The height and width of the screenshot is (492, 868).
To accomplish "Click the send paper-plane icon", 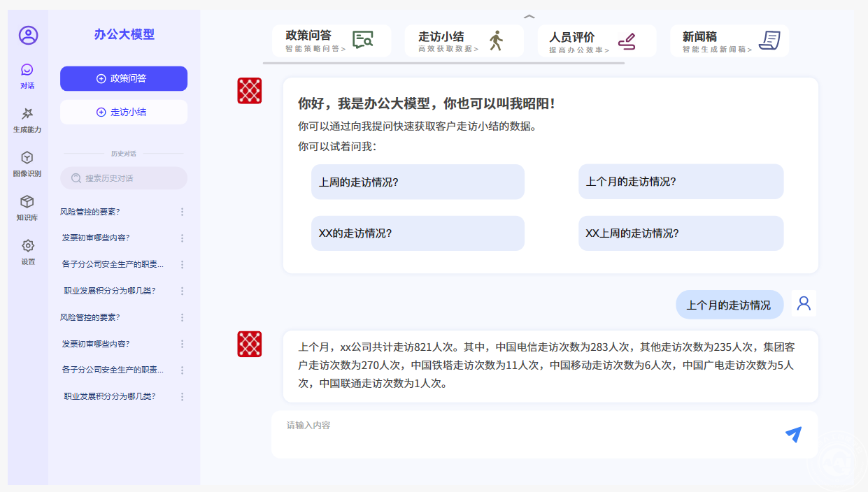I will click(792, 434).
